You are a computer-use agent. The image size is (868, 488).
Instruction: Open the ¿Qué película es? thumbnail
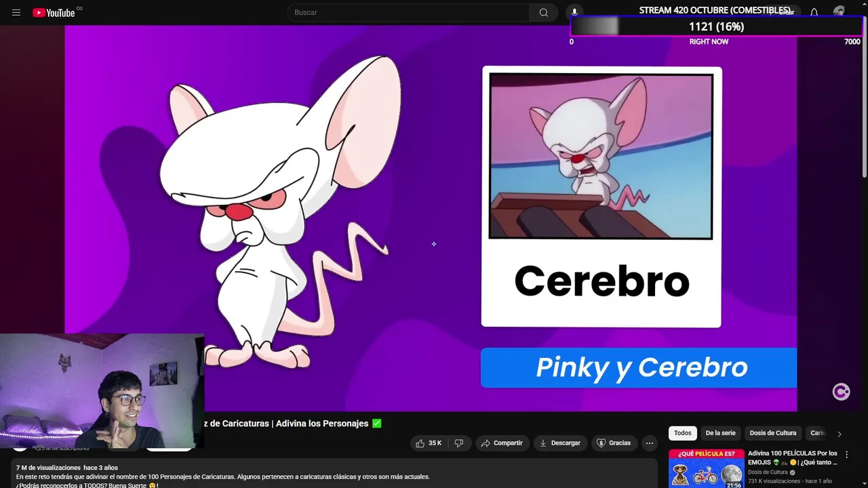[x=706, y=468]
